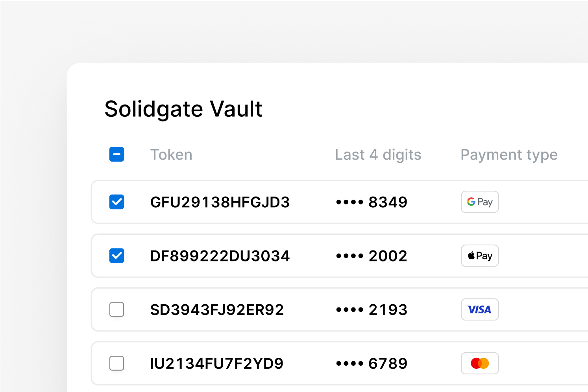Click the Payment type column header

(509, 154)
